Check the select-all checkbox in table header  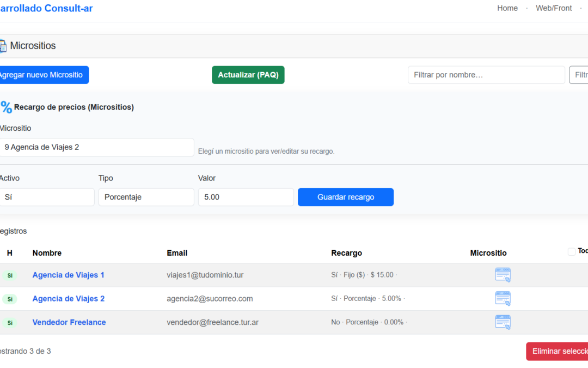(571, 251)
